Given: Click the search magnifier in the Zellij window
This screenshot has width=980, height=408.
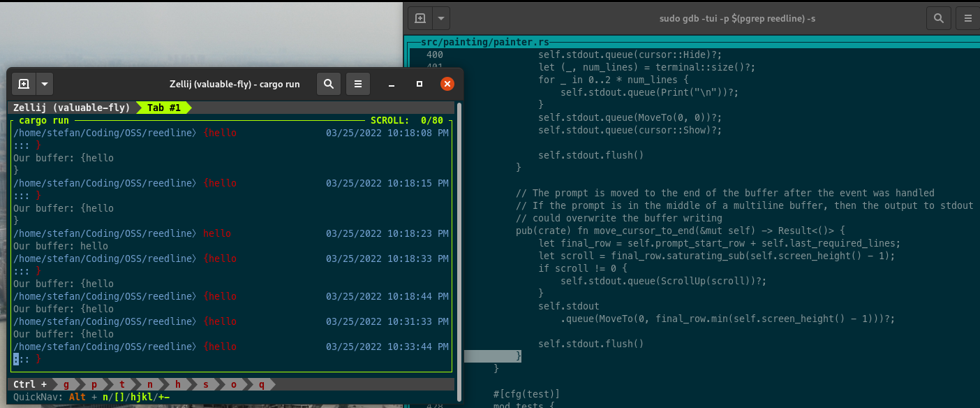Looking at the screenshot, I should point(329,83).
